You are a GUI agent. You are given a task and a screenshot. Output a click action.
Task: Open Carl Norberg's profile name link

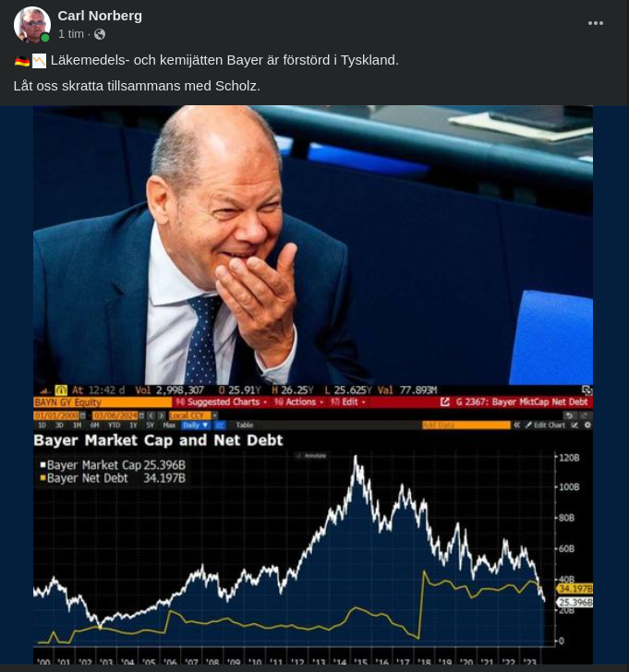100,16
